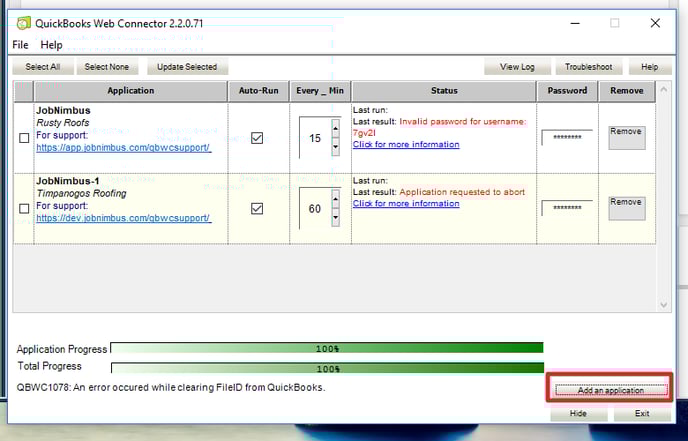This screenshot has height=441, width=688.
Task: Click the Application column header
Action: click(131, 91)
